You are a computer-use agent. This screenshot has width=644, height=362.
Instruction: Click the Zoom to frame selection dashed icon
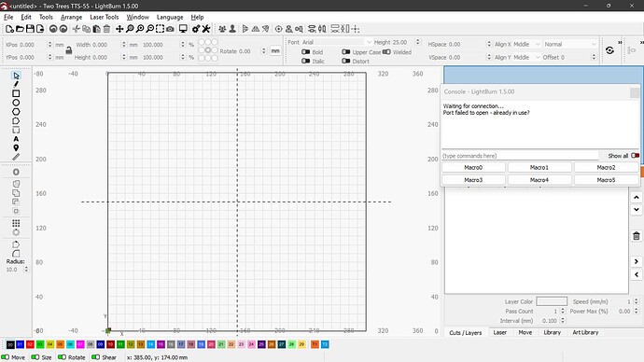pos(161,29)
